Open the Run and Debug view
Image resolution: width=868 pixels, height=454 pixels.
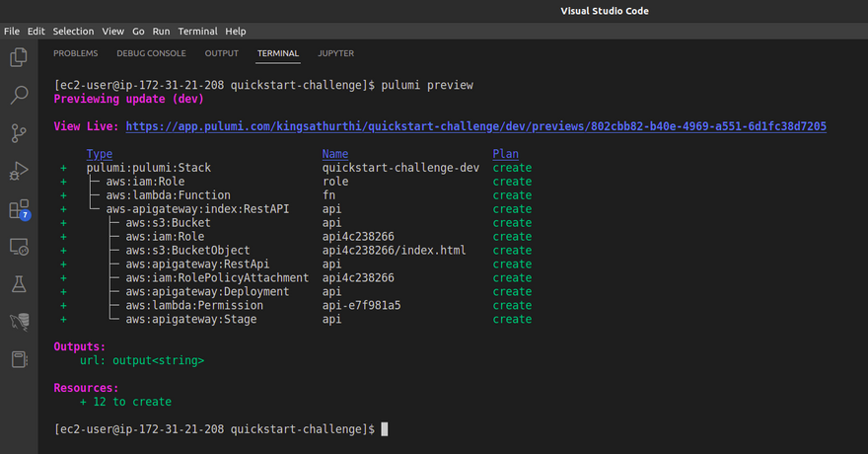click(19, 171)
